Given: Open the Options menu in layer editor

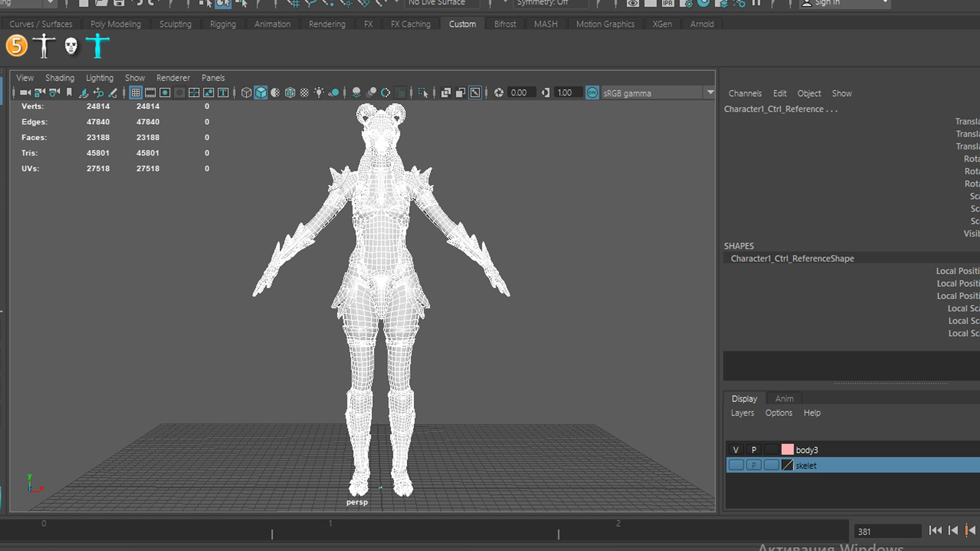Looking at the screenshot, I should [778, 413].
